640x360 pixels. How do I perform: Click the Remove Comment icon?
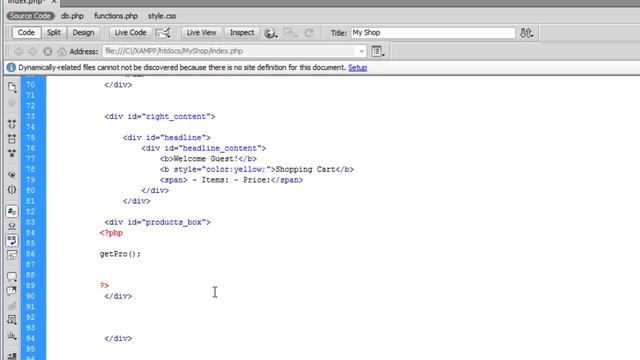coord(12,291)
